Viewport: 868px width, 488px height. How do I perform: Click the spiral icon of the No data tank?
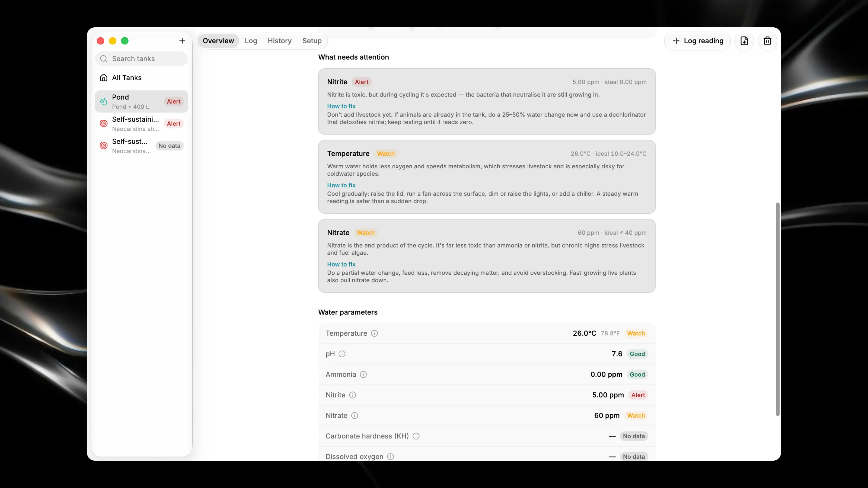point(104,146)
